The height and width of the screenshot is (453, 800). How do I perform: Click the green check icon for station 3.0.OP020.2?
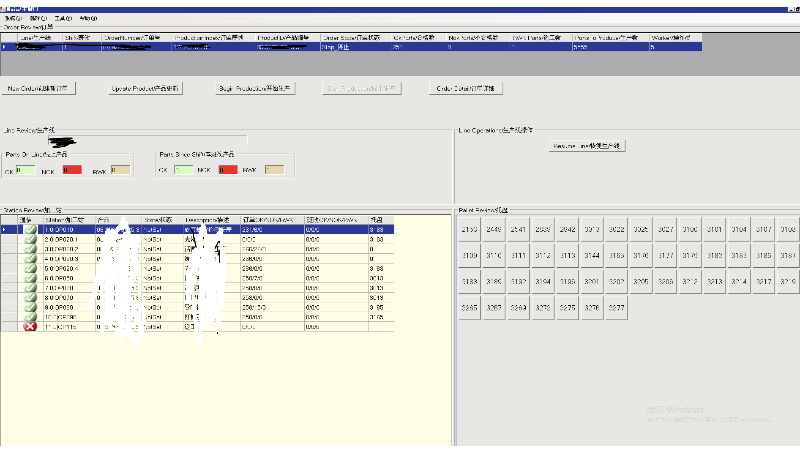[x=30, y=249]
